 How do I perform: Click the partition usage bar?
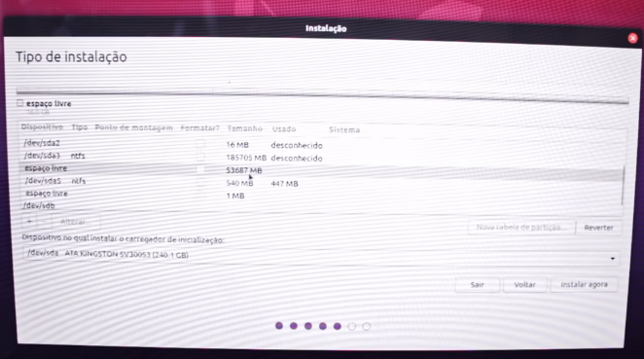click(322, 95)
